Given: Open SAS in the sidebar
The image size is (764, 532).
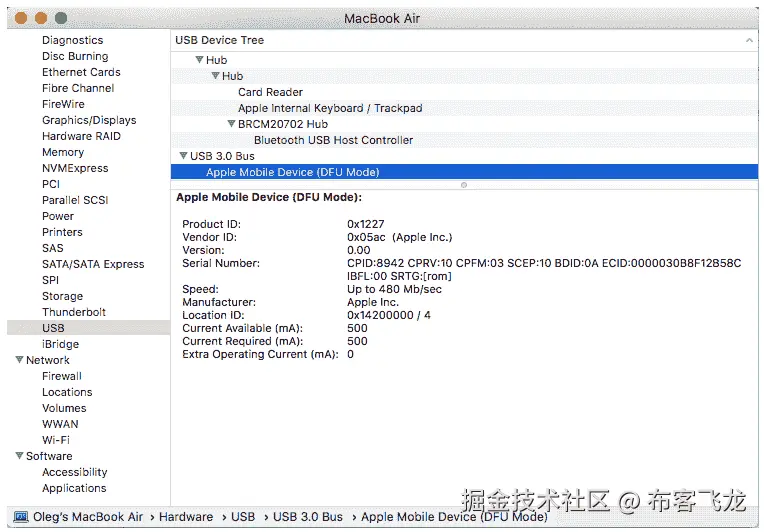Looking at the screenshot, I should 53,248.
